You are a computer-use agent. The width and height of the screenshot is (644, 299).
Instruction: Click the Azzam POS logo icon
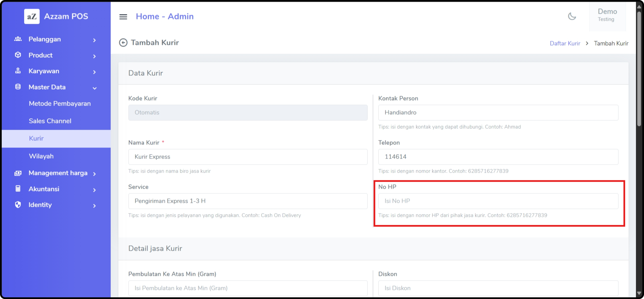coord(32,16)
